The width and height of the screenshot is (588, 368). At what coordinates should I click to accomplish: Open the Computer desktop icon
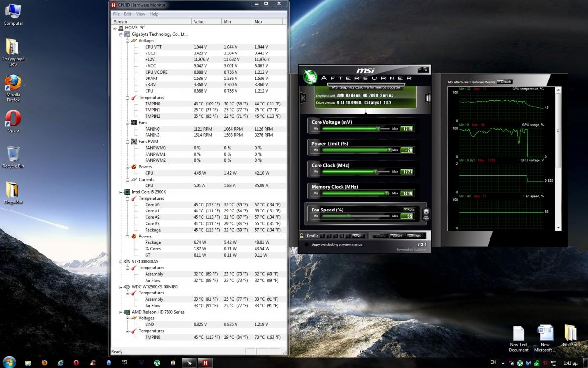pyautogui.click(x=13, y=14)
